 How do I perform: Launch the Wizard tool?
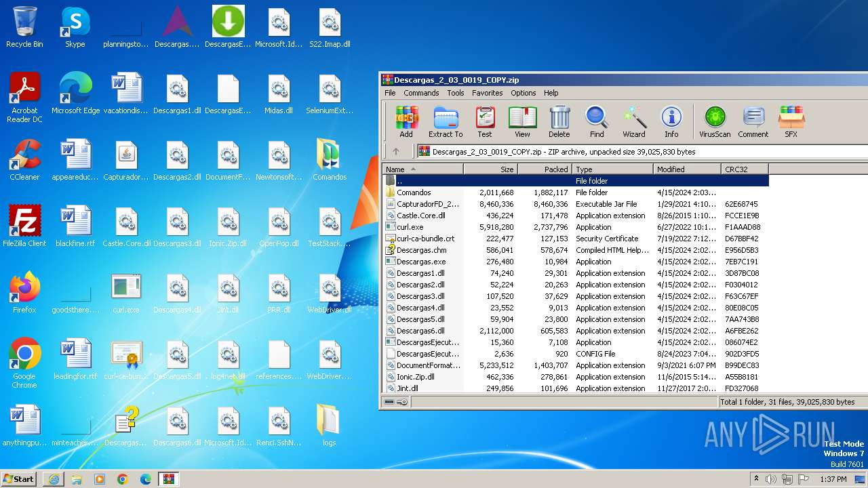(x=634, y=122)
